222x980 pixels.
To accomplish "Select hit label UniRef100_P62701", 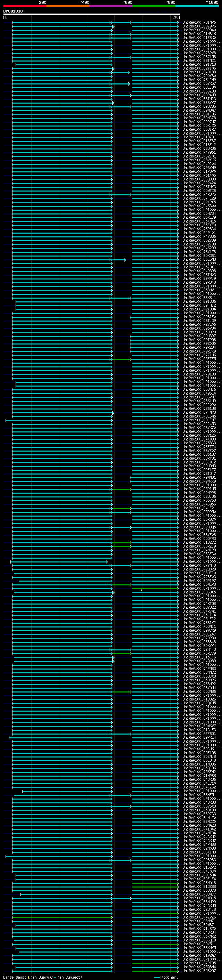I will [199, 156].
